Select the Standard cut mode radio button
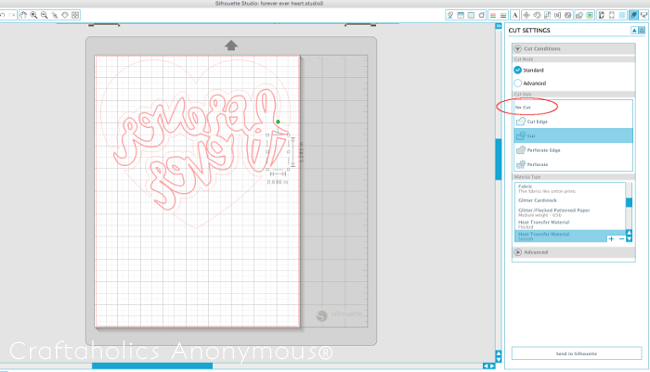This screenshot has height=372, width=650. click(x=518, y=70)
